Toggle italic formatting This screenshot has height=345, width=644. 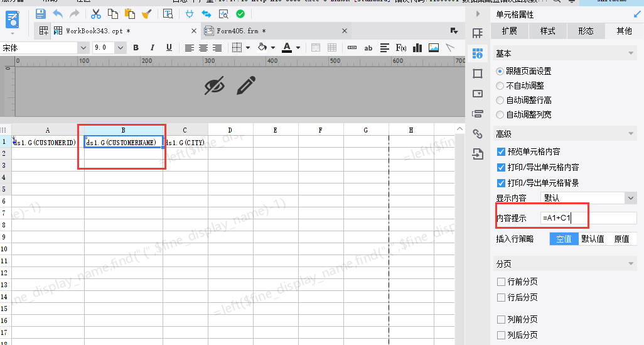(x=153, y=48)
